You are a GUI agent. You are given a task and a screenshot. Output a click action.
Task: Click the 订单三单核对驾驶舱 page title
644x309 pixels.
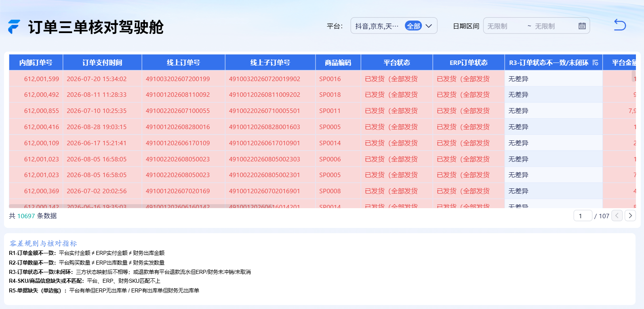96,27
